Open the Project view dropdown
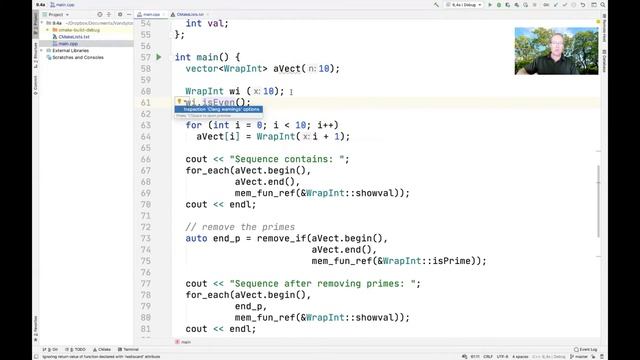 coord(56,15)
